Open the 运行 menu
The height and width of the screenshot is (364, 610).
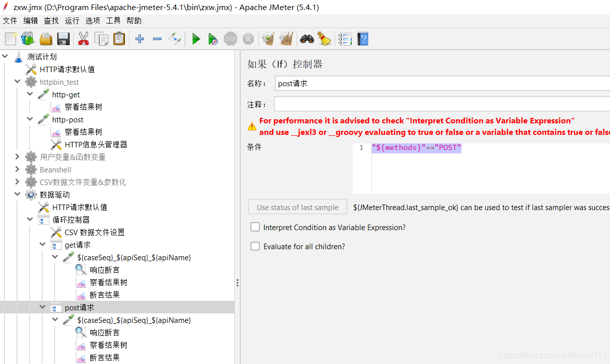(x=72, y=21)
